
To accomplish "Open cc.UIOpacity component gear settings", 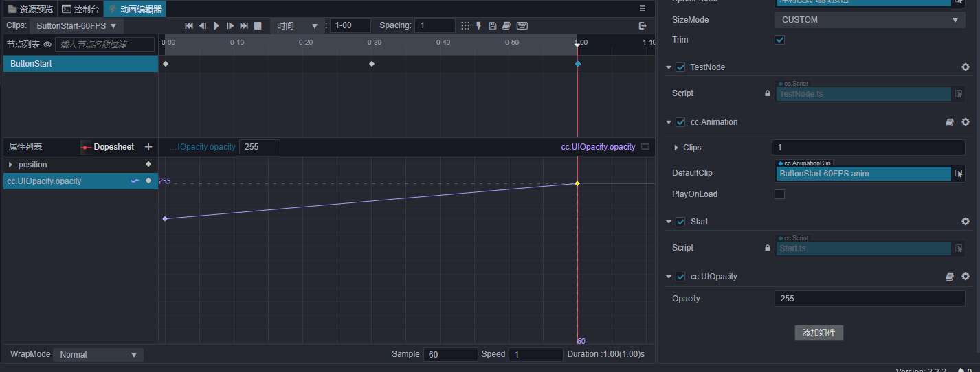I will (x=966, y=277).
